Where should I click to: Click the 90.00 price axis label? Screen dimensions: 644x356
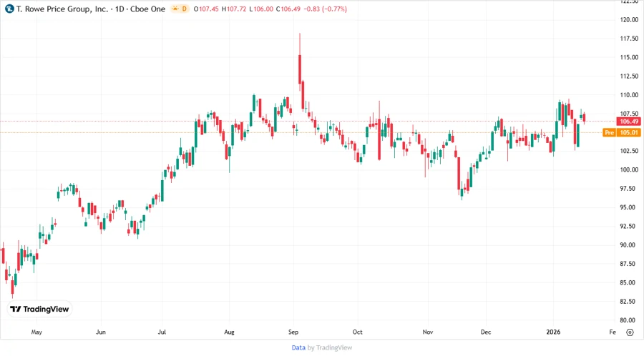(x=629, y=245)
